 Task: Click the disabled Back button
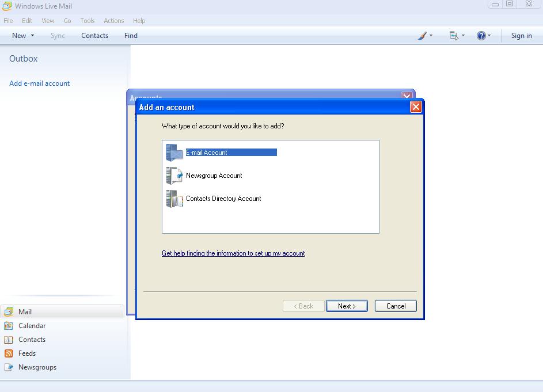pyautogui.click(x=303, y=306)
